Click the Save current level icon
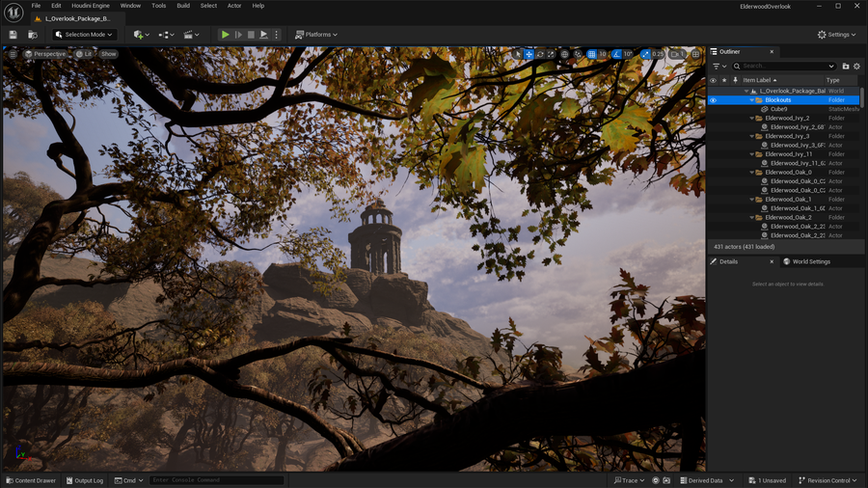 (x=13, y=35)
